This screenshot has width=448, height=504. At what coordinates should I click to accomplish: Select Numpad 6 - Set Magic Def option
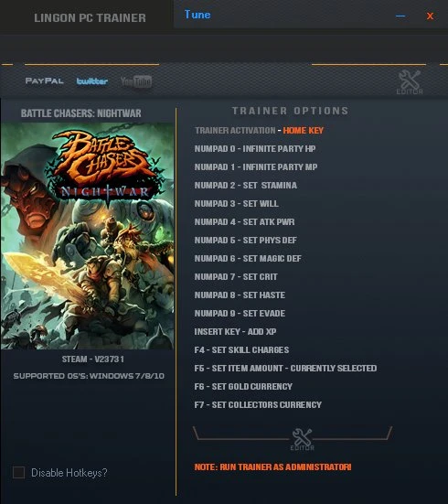[248, 259]
